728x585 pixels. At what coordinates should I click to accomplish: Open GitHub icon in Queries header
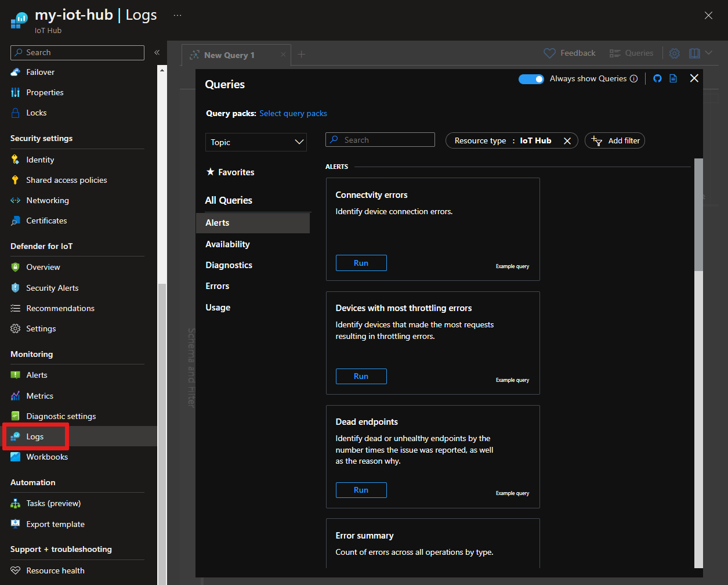[657, 78]
